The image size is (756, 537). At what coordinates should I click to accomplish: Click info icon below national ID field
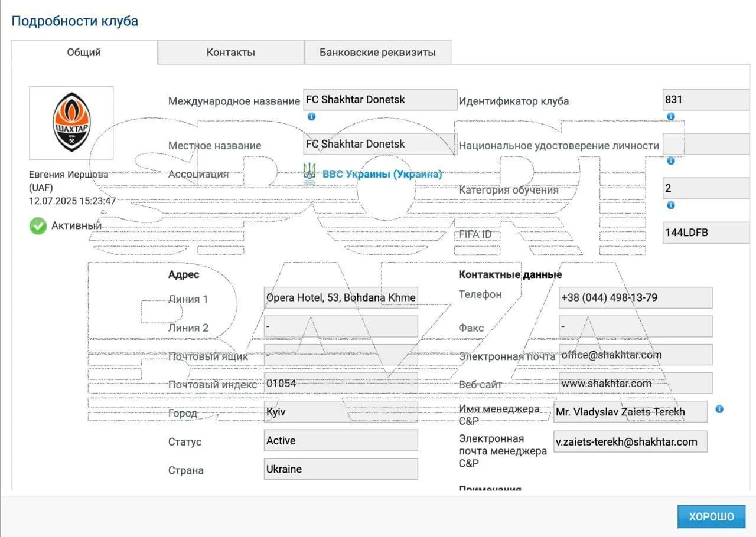tap(670, 161)
